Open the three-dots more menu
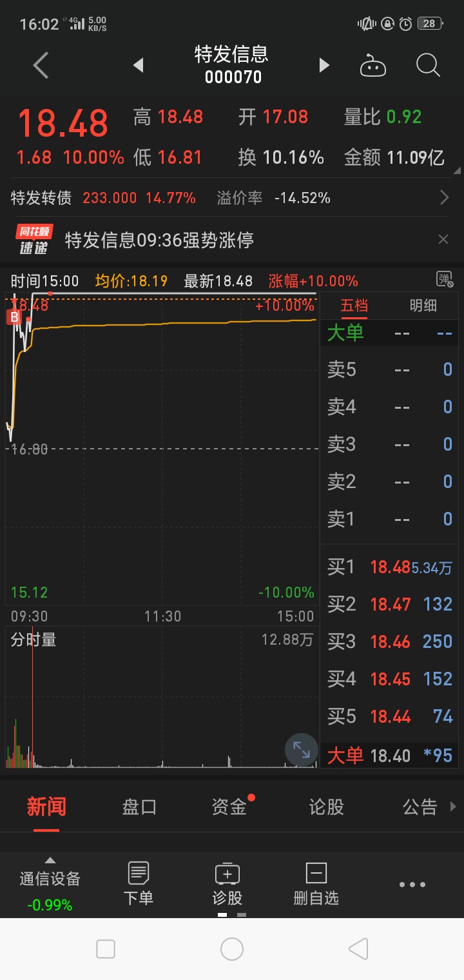The image size is (464, 980). pyautogui.click(x=412, y=885)
